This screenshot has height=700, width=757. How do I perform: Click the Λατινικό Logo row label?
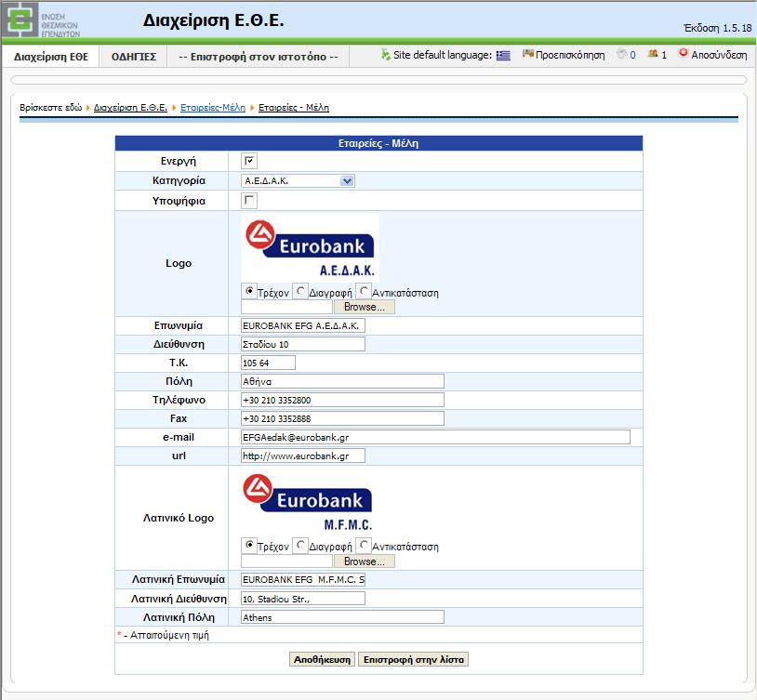[x=179, y=518]
